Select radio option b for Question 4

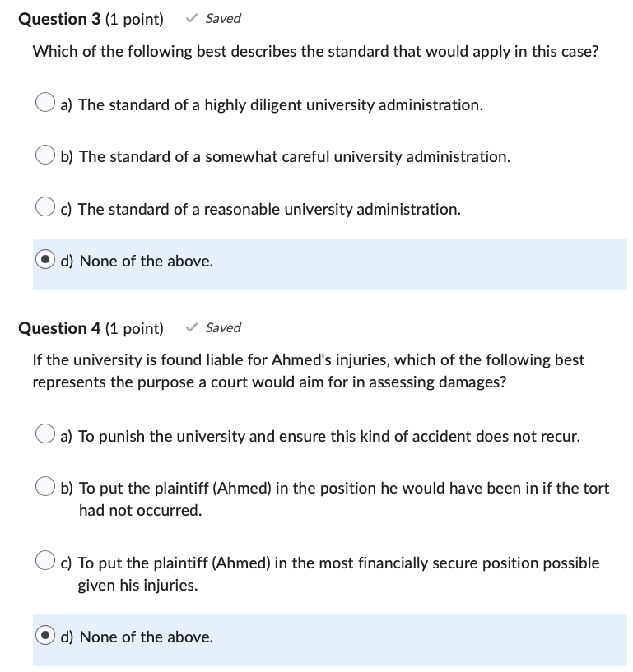45,484
